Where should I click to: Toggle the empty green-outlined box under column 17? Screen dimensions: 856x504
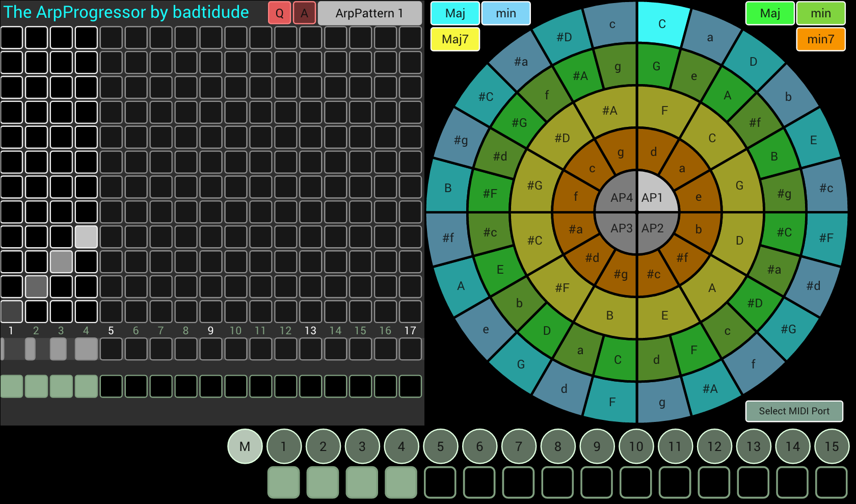point(410,386)
